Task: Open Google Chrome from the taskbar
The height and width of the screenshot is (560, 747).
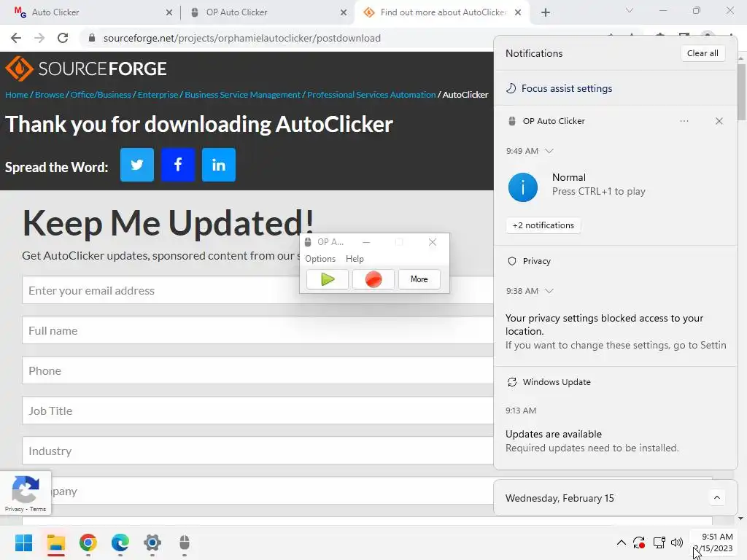Action: pos(88,542)
